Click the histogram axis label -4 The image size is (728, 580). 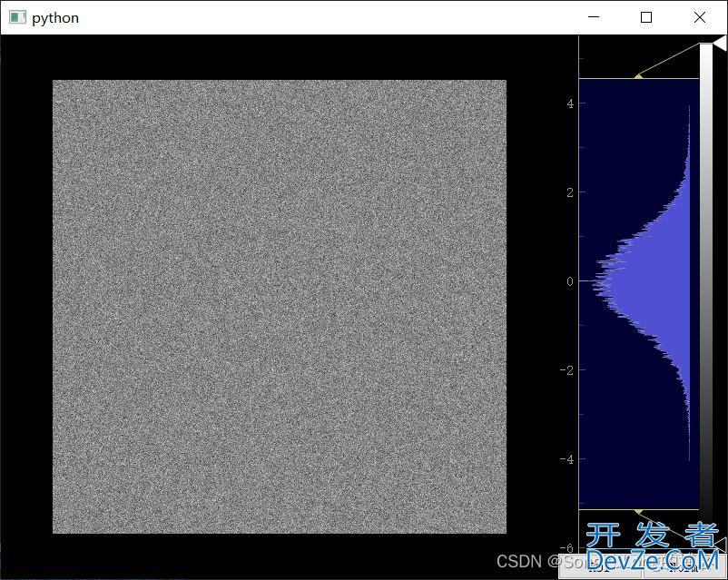(567, 459)
